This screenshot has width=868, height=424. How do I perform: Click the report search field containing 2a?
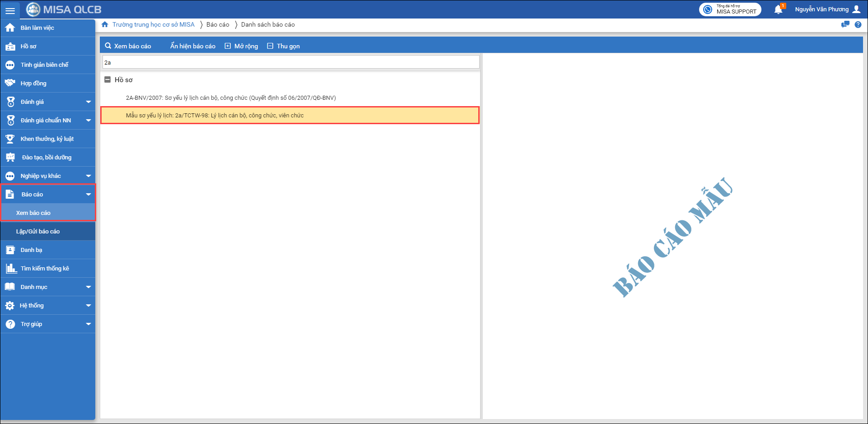coord(291,62)
